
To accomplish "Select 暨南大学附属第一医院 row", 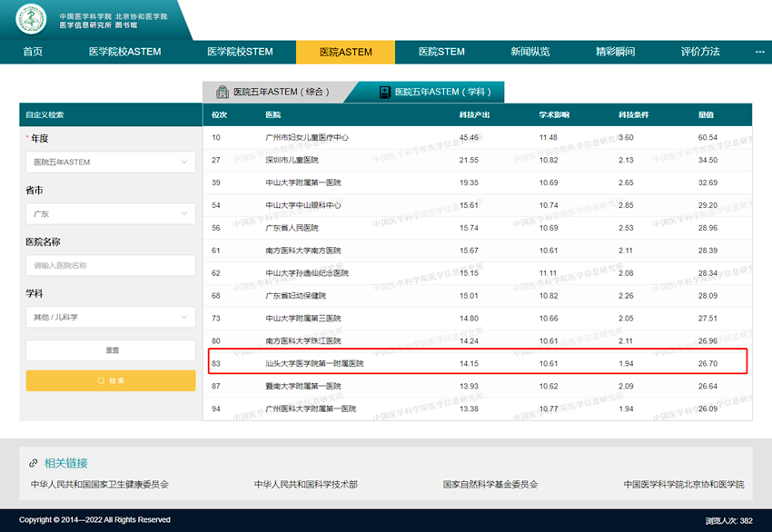I will tap(478, 386).
